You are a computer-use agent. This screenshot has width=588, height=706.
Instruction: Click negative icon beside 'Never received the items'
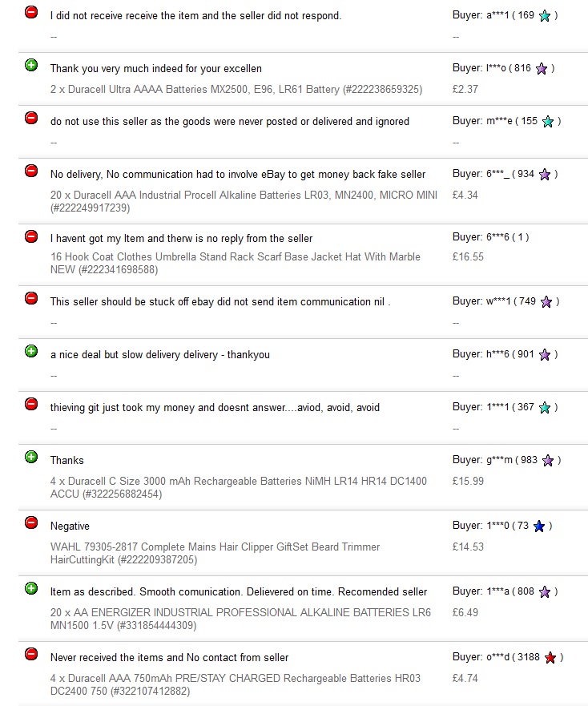[x=31, y=654]
